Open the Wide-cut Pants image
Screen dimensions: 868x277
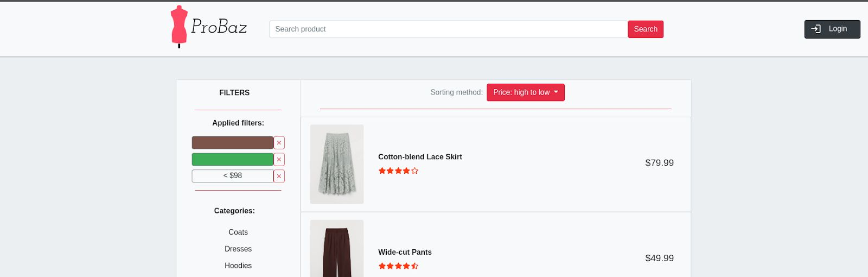(337, 249)
